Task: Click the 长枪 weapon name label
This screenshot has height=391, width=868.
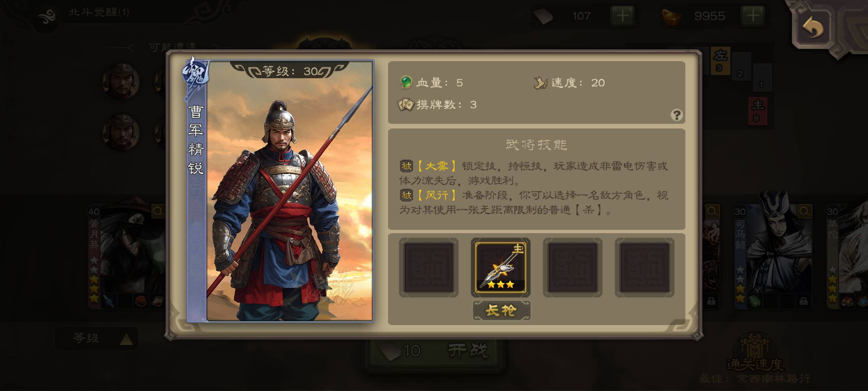Action: (501, 311)
